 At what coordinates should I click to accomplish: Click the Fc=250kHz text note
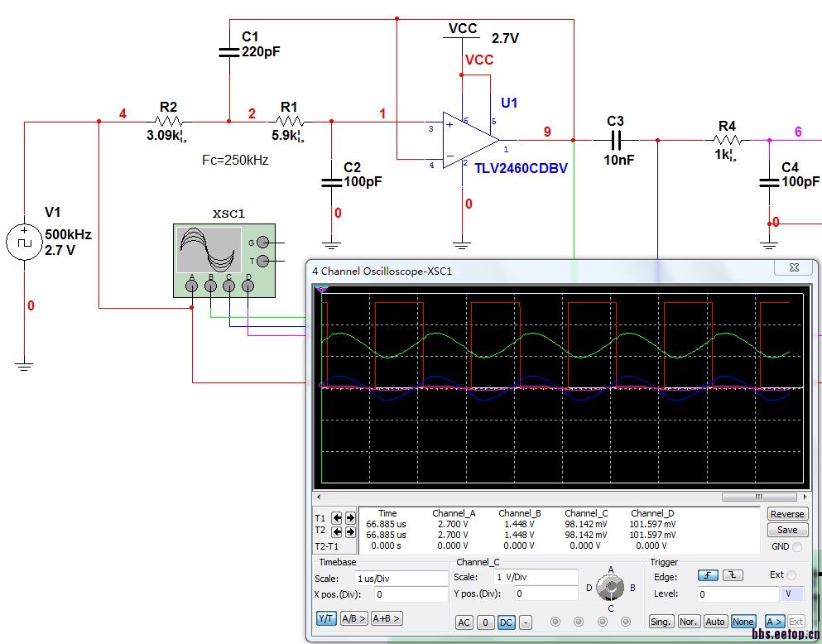(x=235, y=160)
